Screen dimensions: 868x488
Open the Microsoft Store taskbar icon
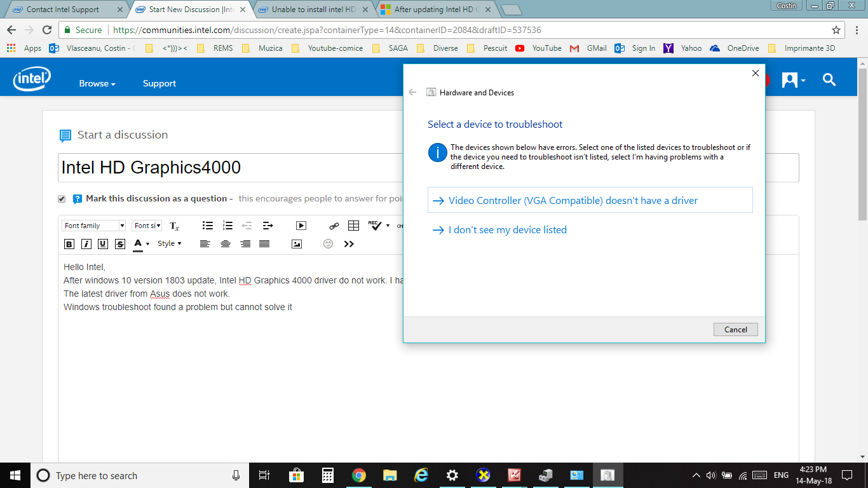(x=296, y=475)
